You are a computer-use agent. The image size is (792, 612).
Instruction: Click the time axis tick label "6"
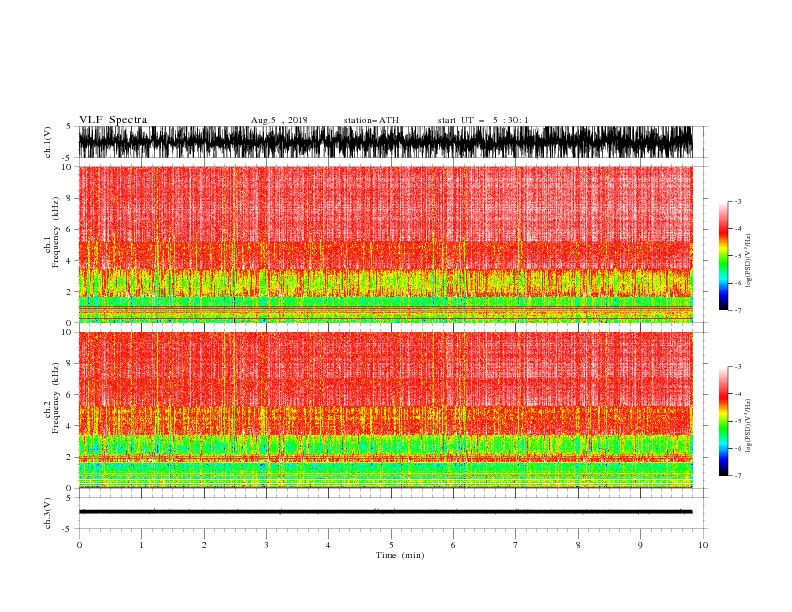453,545
